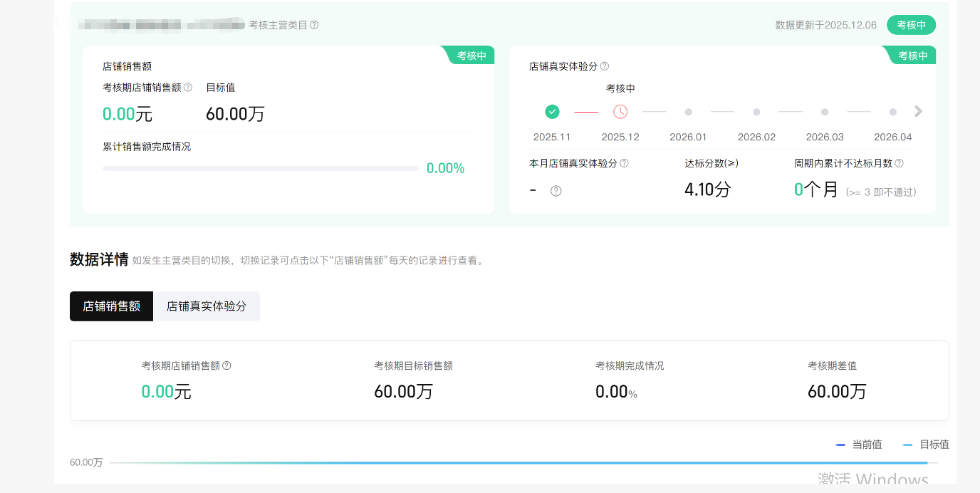Click the 累计销售额完成情况 progress bar
The width and height of the screenshot is (980, 493).
[260, 169]
